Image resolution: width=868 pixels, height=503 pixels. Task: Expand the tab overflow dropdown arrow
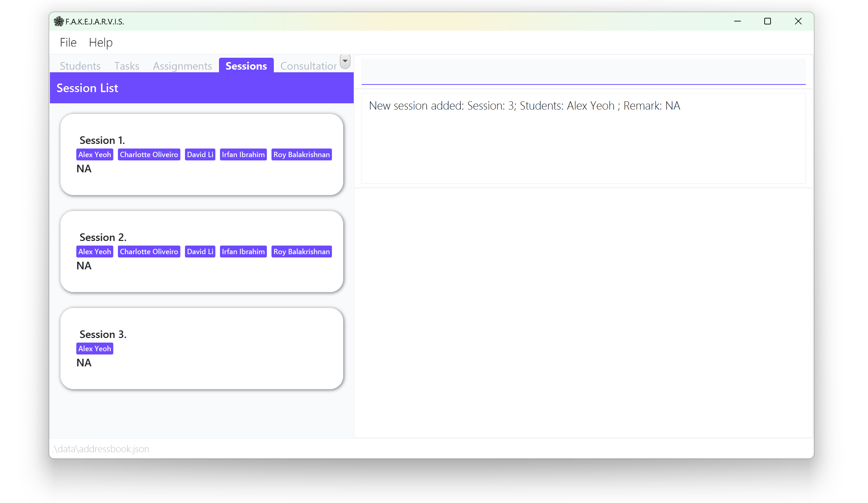coord(345,61)
